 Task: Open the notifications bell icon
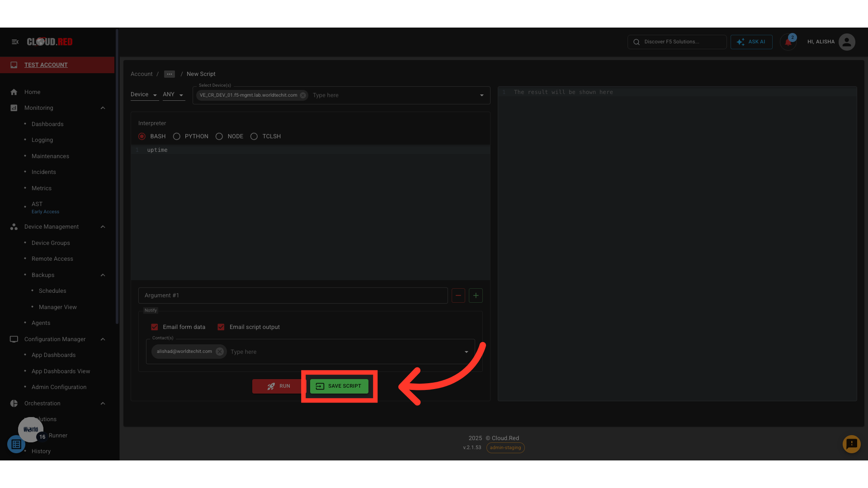[x=788, y=42]
